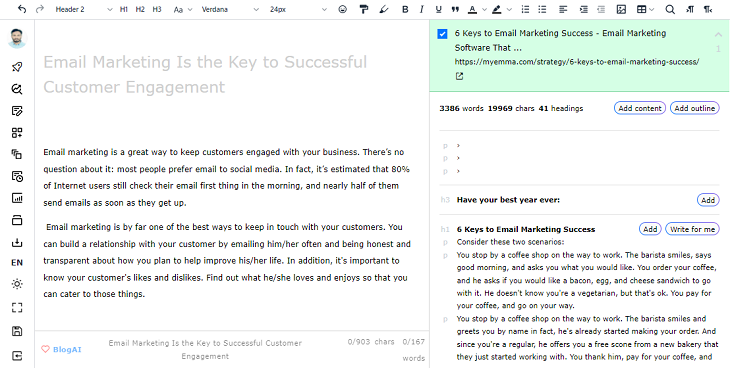Apply H1 heading style

click(x=123, y=9)
